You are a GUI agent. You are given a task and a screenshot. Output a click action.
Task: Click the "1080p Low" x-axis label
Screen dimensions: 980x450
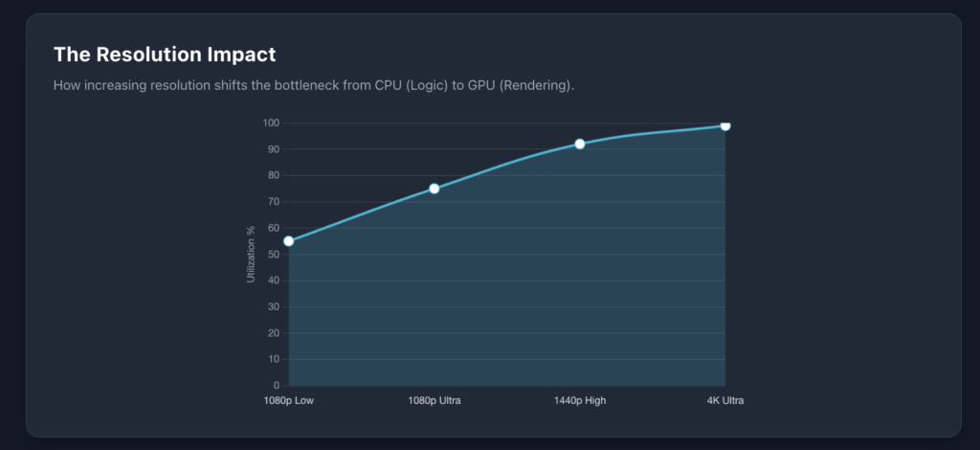289,400
